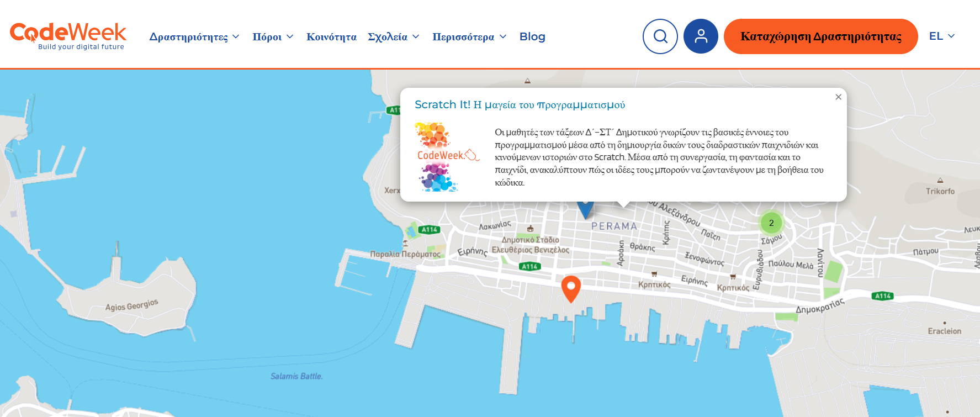The height and width of the screenshot is (417, 980).
Task: Open the EL language selector
Action: 941,36
